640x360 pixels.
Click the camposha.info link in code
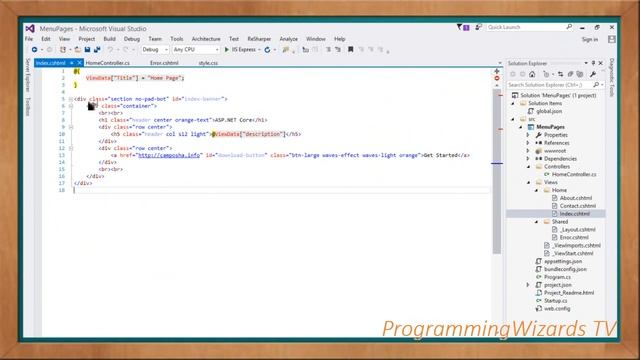(169, 155)
